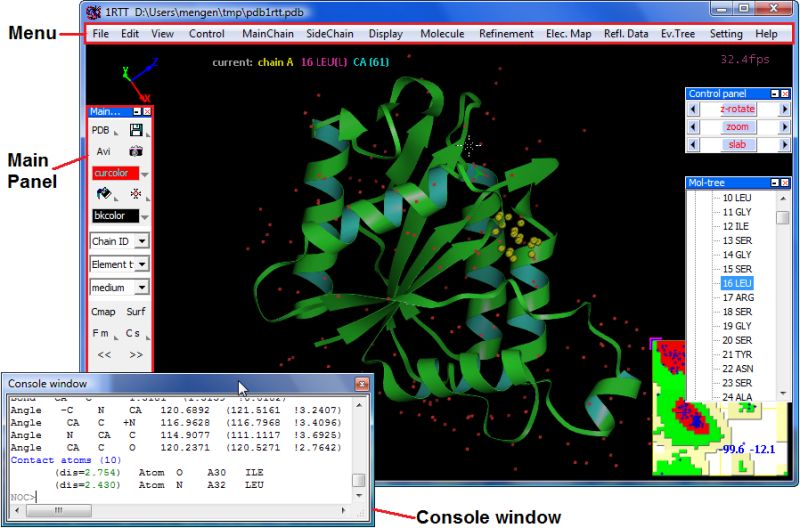Select 12 ILE in Mol-tree
Viewport: 800px width, 528px height.
click(736, 227)
